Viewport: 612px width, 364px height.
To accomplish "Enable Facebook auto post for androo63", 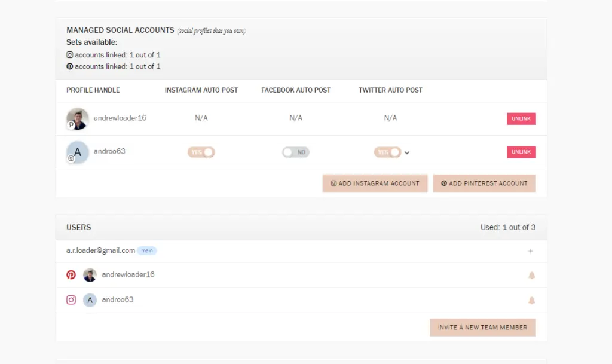I will click(x=296, y=152).
